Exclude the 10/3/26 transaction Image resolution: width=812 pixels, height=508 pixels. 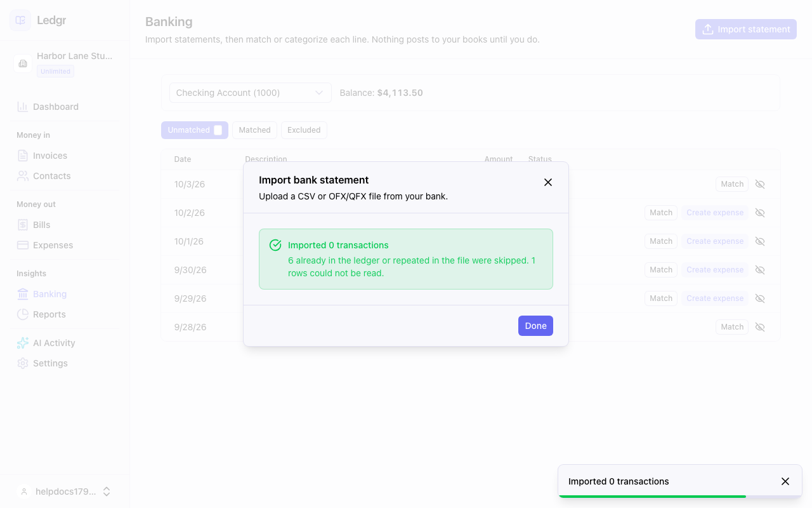tap(760, 184)
